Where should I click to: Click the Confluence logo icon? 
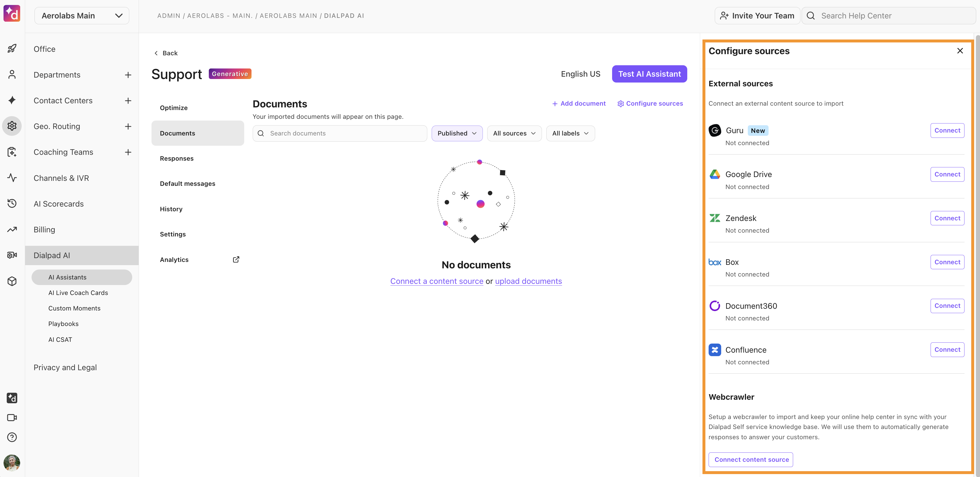coord(715,350)
